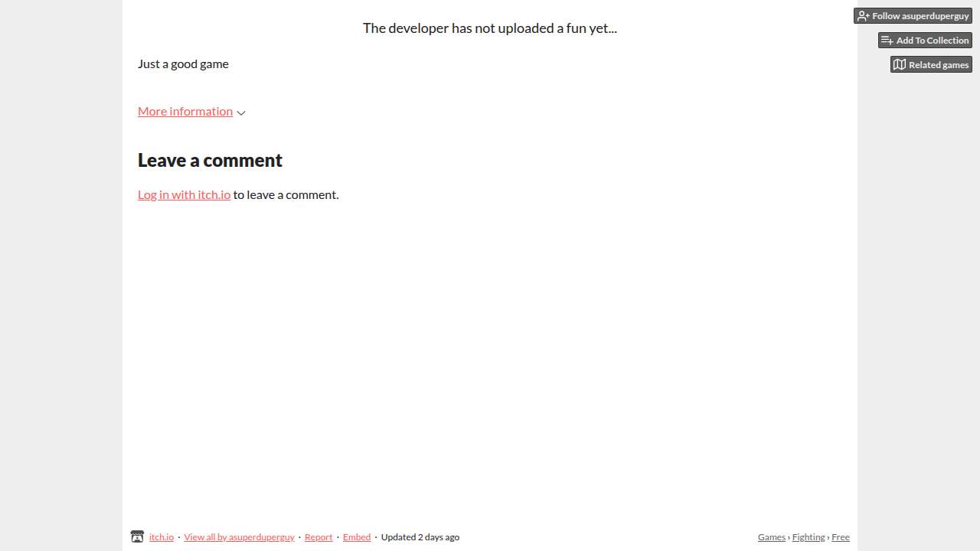Click Log in with itch.io link
The height and width of the screenshot is (551, 980).
pyautogui.click(x=184, y=194)
